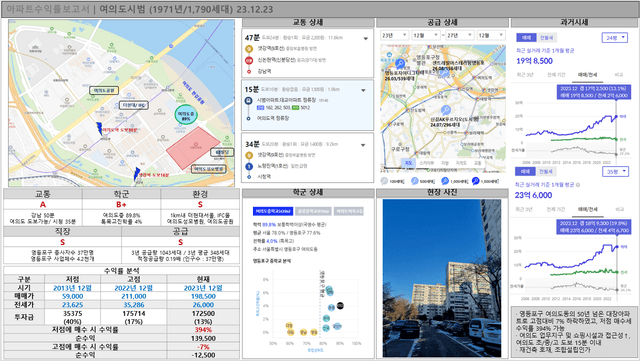Select 매매 toggle in the 24평 price panel
640x361 pixels.
pyautogui.click(x=526, y=38)
